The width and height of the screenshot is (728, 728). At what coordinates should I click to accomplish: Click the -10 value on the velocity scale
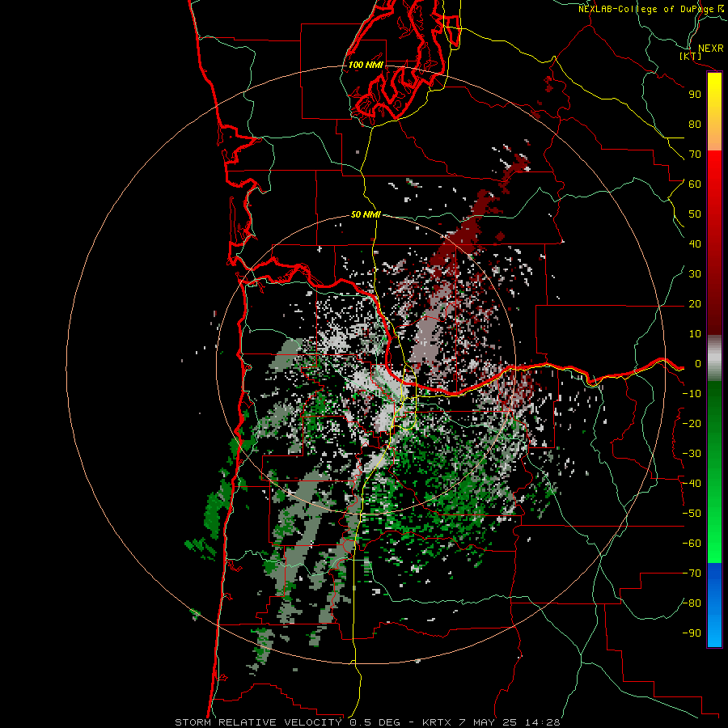pos(692,394)
